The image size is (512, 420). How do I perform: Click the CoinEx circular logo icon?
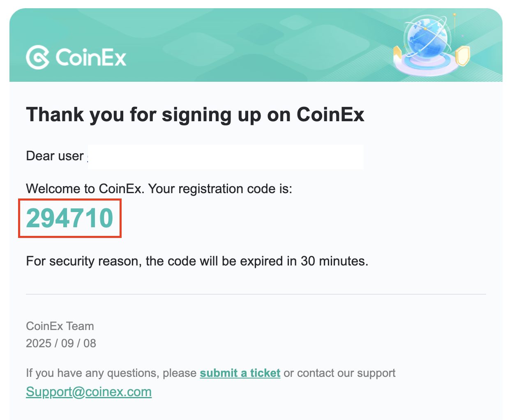38,57
